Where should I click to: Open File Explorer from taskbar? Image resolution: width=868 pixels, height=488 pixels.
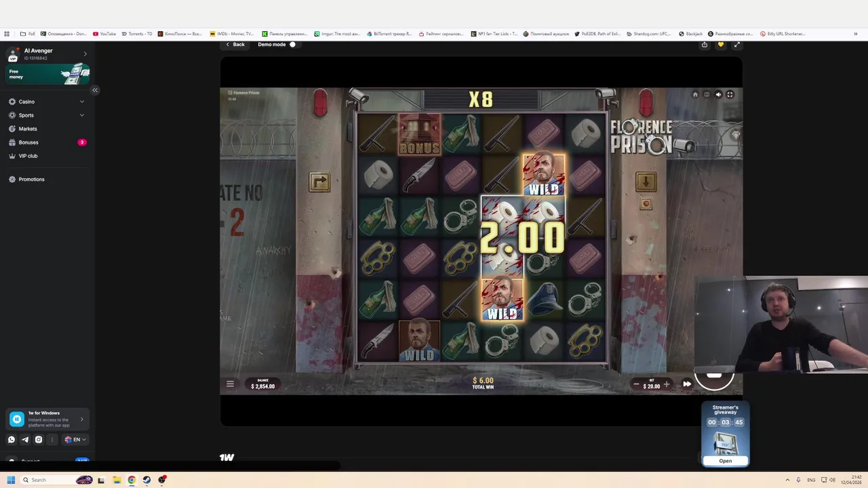click(117, 480)
